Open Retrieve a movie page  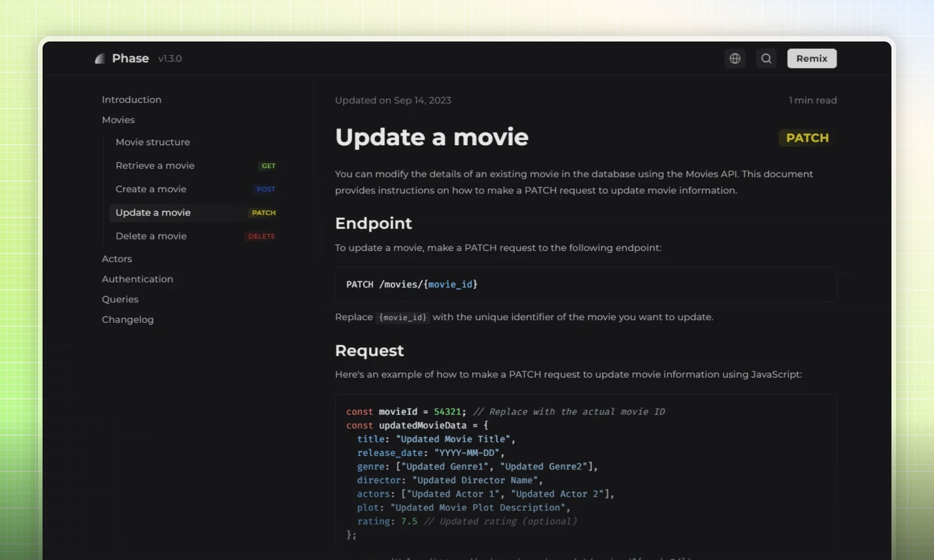155,165
